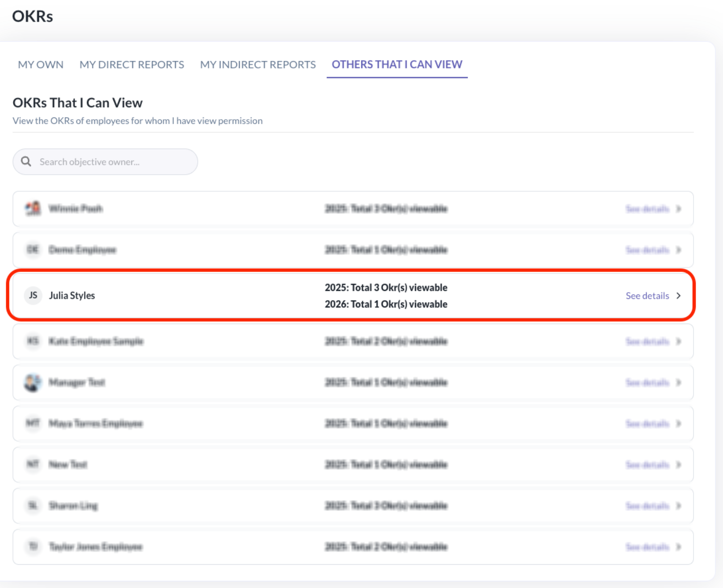The width and height of the screenshot is (723, 588).
Task: Click the magnifying glass search icon
Action: (26, 161)
